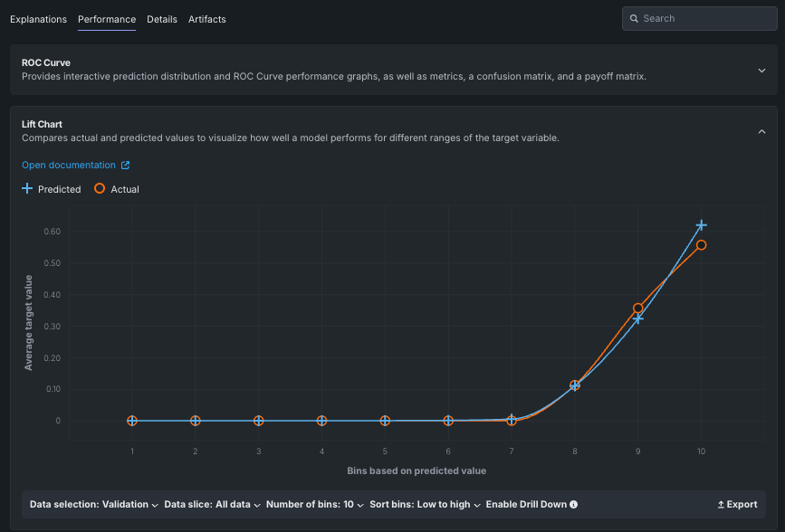This screenshot has width=785, height=532.
Task: Click the search magnifier icon
Action: point(634,19)
